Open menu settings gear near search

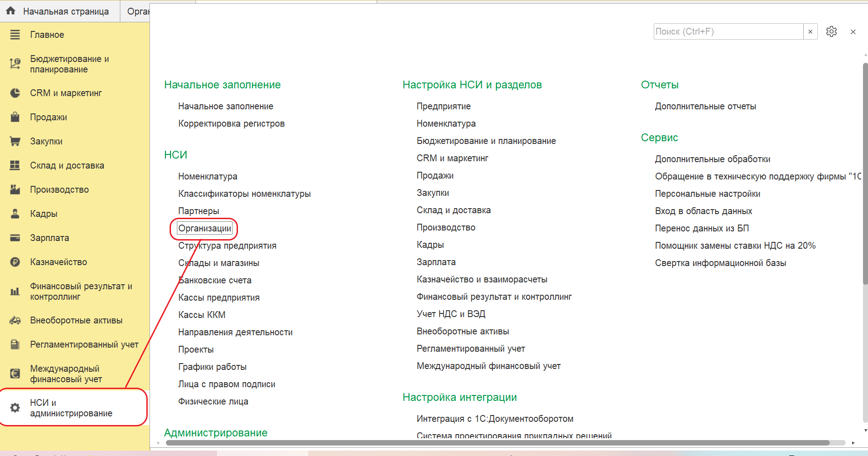832,31
